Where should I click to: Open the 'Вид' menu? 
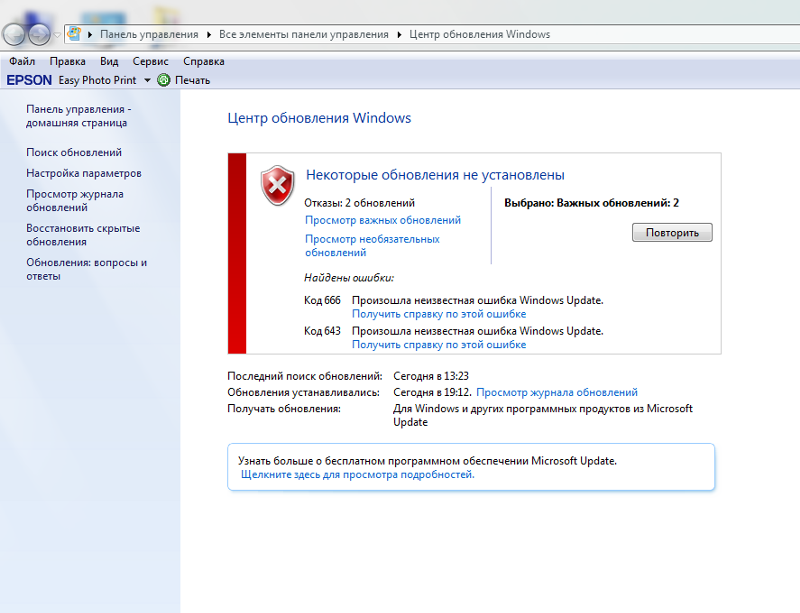pyautogui.click(x=109, y=61)
